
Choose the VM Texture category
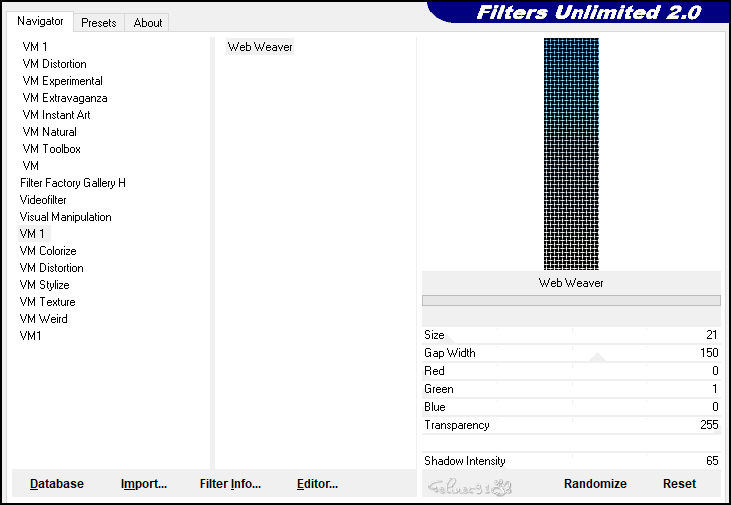[x=47, y=302]
